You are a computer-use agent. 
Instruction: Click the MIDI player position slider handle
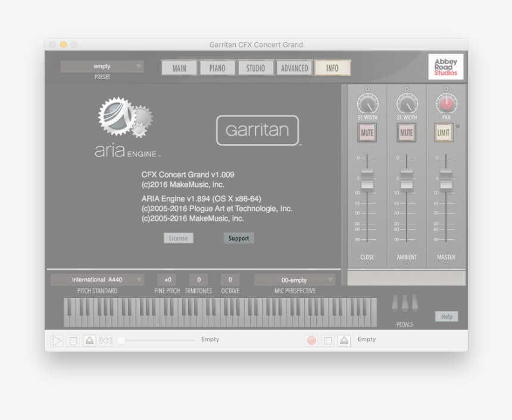121,340
